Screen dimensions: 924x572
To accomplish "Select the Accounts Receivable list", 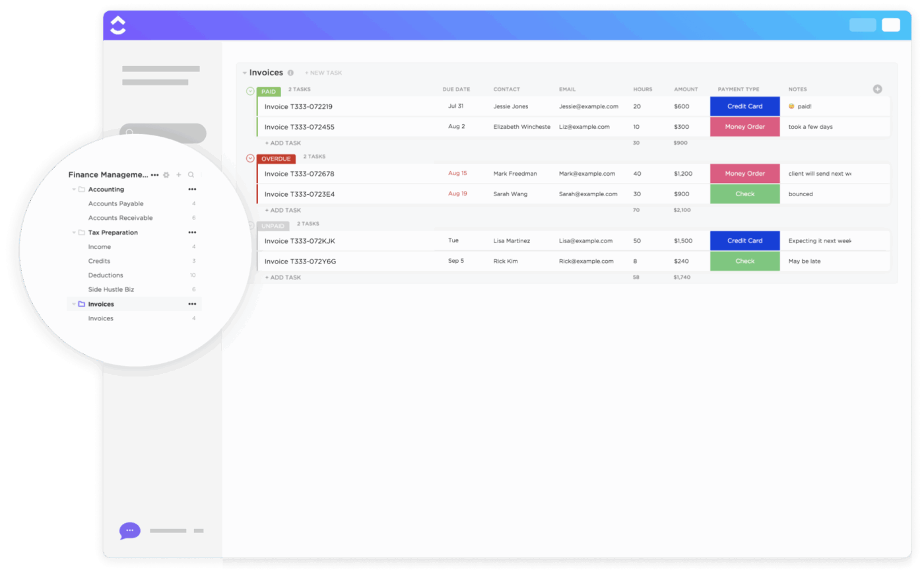I will (121, 218).
